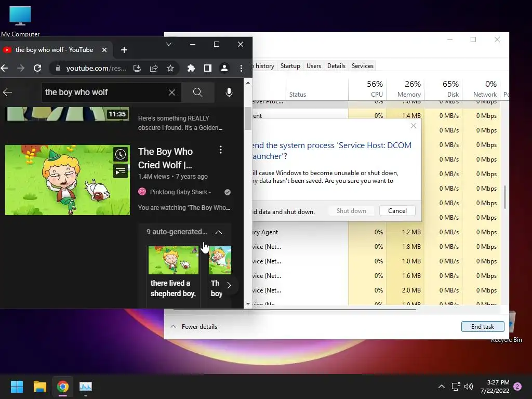
Task: Show hidden tray icons chevron
Action: [x=442, y=387]
